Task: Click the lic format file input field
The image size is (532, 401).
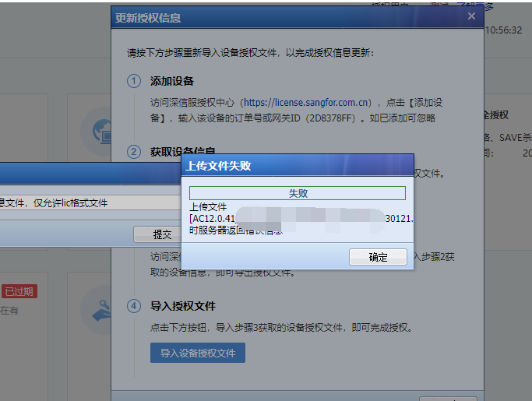Action: 86,202
